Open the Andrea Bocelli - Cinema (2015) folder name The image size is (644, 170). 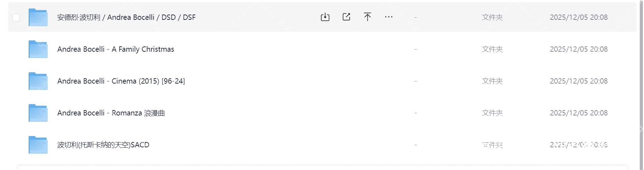(121, 81)
